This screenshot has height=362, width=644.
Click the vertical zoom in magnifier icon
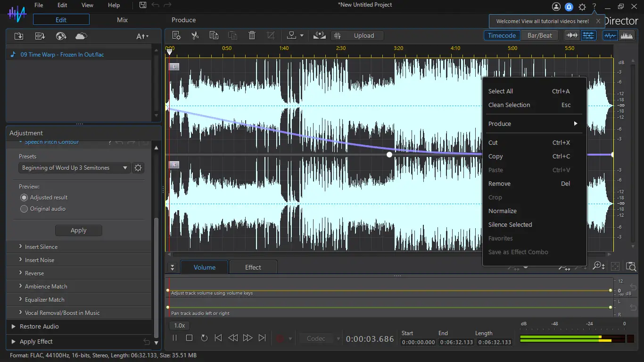[x=598, y=266]
